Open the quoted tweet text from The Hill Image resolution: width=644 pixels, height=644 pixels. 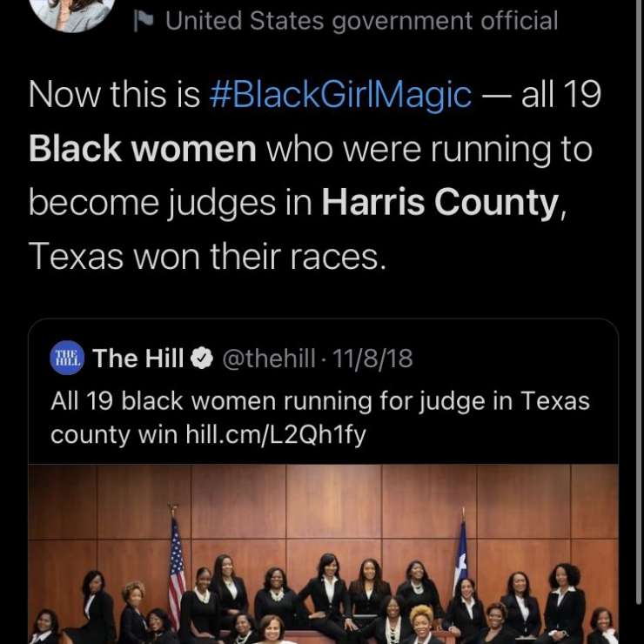click(320, 418)
